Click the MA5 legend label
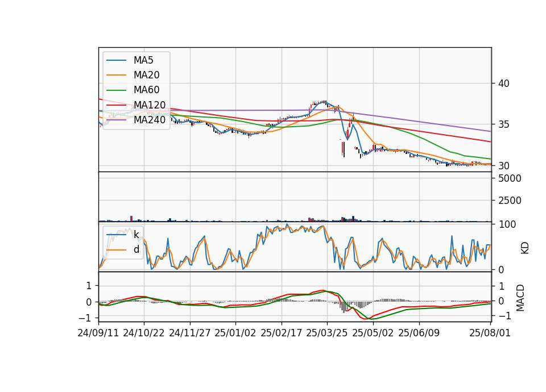The width and height of the screenshot is (546, 392). coord(143,60)
